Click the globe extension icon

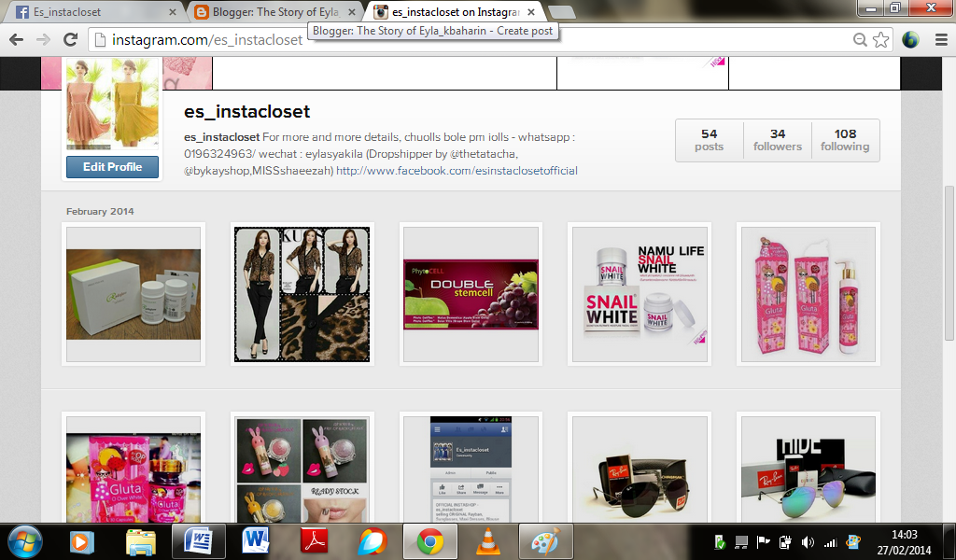(910, 39)
